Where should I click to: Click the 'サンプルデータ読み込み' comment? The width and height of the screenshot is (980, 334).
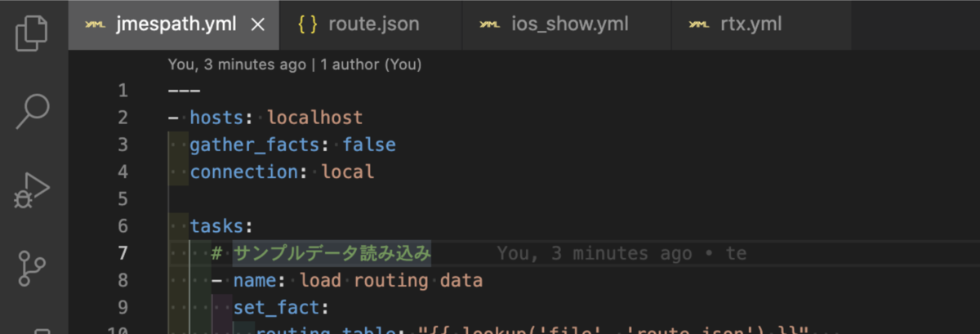pyautogui.click(x=332, y=253)
